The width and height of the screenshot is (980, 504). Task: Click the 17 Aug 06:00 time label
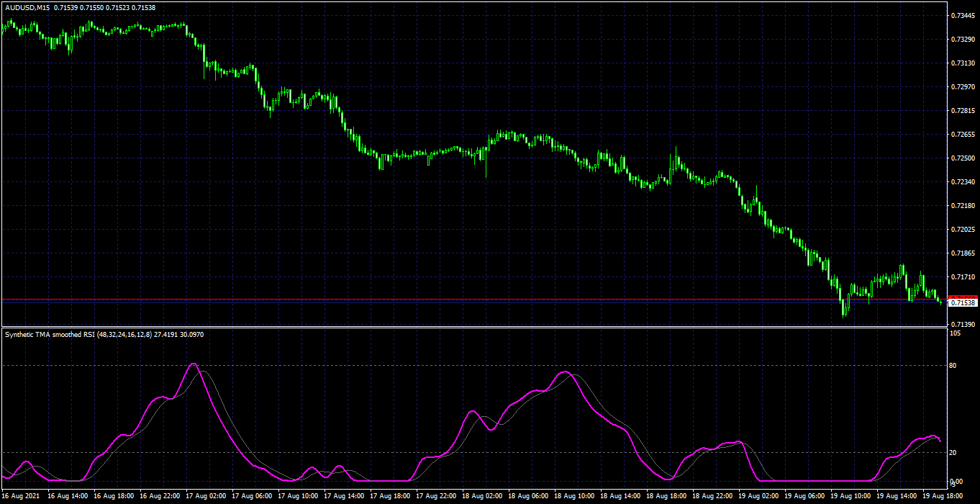pyautogui.click(x=252, y=496)
